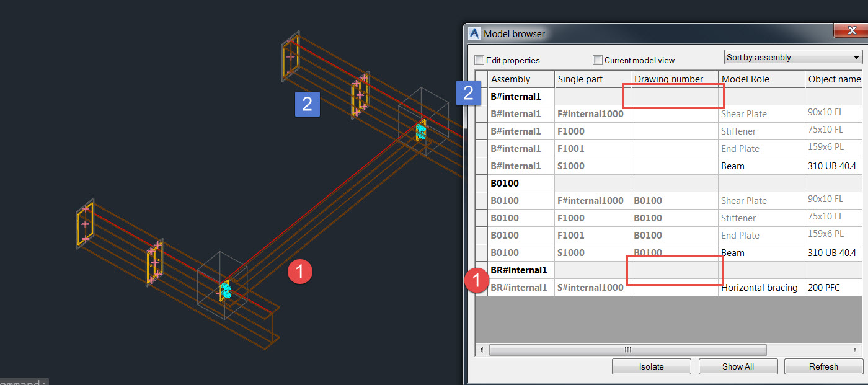
Task: Click the table's horizontal scrollbar thumb
Action: click(627, 350)
